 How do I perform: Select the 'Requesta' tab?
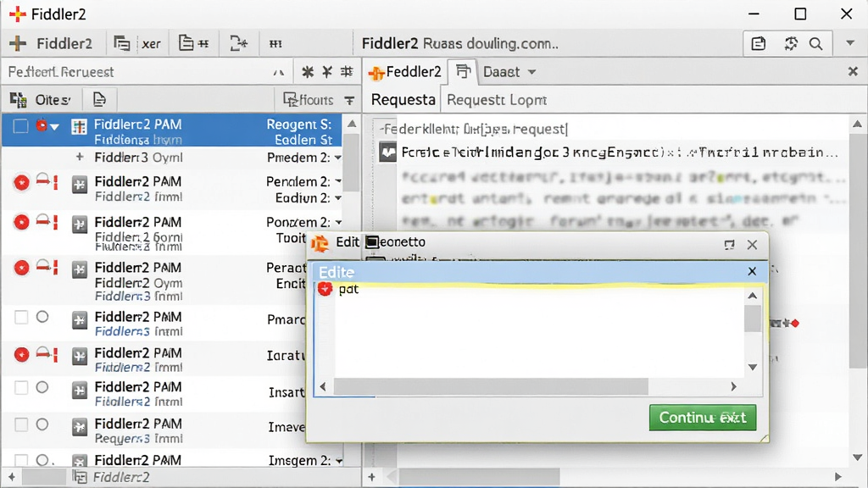point(403,100)
